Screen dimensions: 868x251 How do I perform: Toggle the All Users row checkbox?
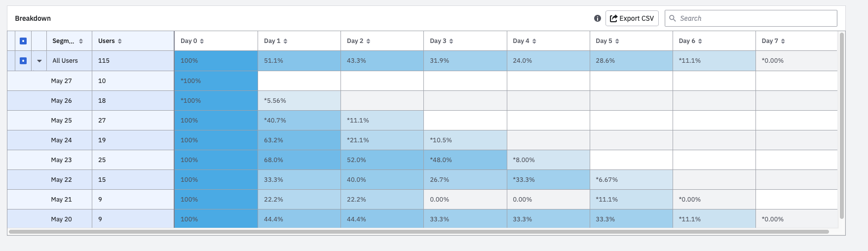click(x=23, y=61)
